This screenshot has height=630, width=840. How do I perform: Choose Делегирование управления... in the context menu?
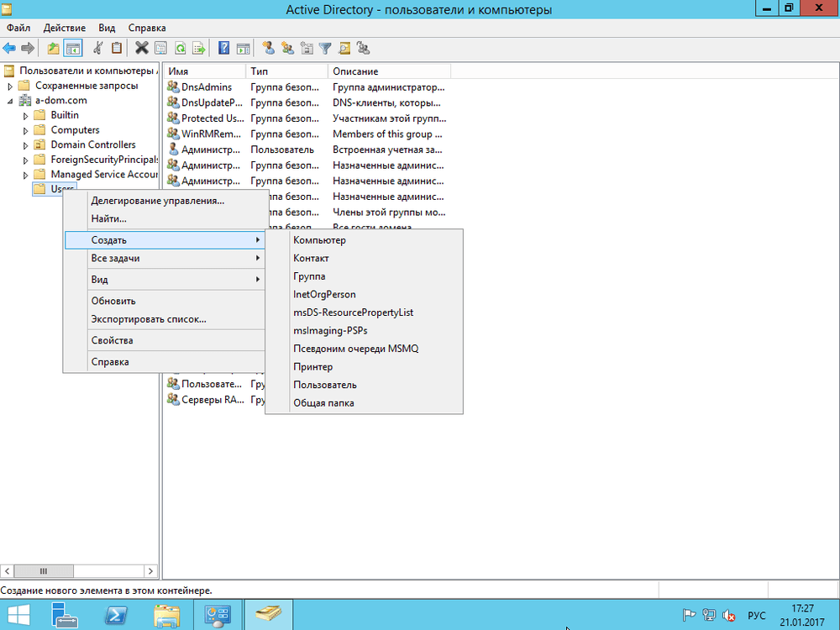[165, 201]
